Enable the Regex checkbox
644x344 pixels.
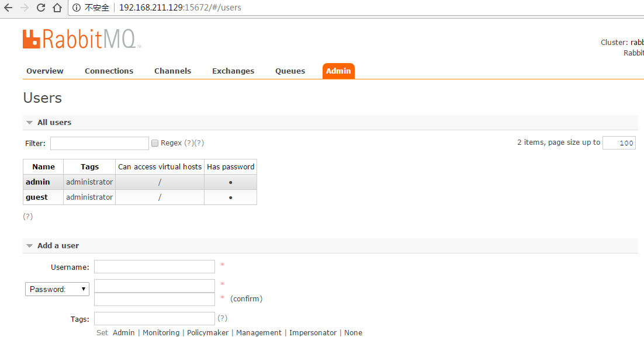(155, 143)
